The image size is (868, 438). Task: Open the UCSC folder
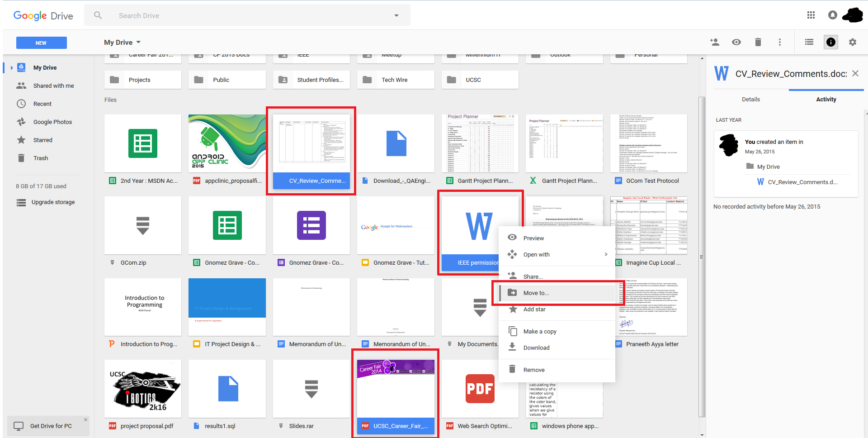coord(480,80)
